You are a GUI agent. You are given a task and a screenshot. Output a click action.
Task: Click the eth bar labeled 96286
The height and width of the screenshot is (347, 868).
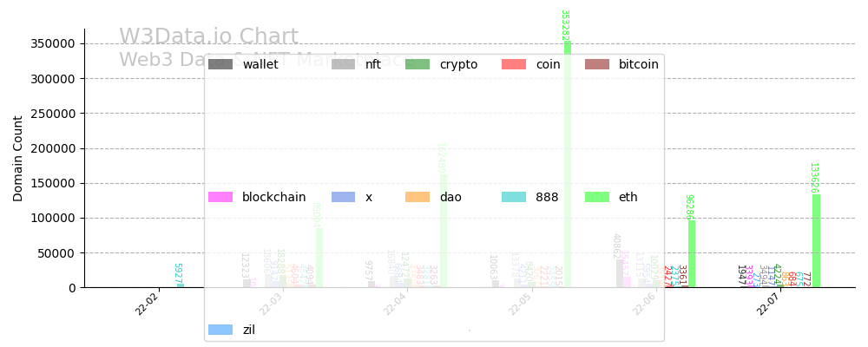click(x=692, y=254)
